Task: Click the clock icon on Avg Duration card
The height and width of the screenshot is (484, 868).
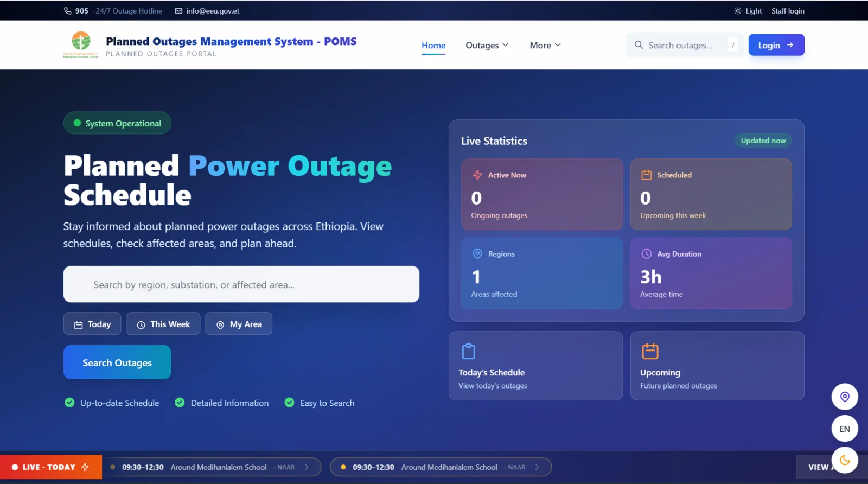Action: [x=646, y=253]
